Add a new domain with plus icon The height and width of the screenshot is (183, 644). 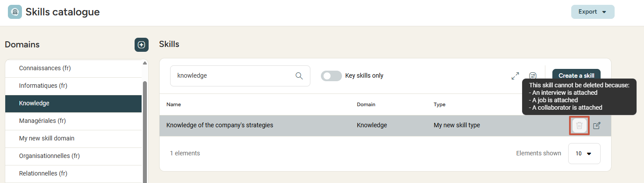141,45
